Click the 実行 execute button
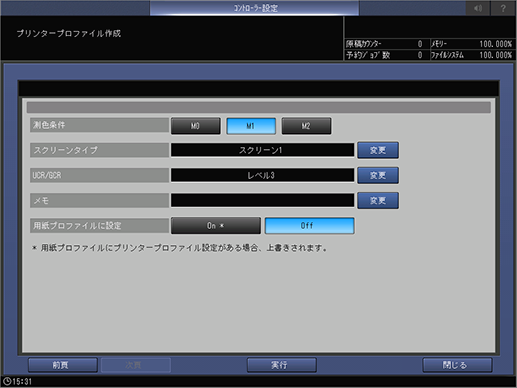Image resolution: width=517 pixels, height=388 pixels. coord(282,365)
